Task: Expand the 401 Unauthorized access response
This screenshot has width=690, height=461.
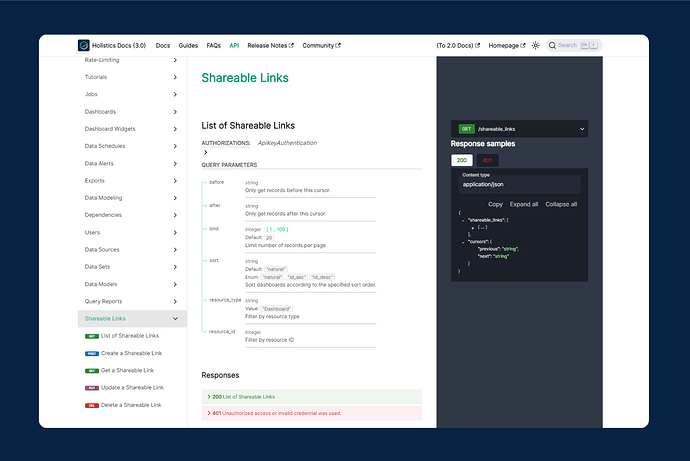Action: pos(312,413)
